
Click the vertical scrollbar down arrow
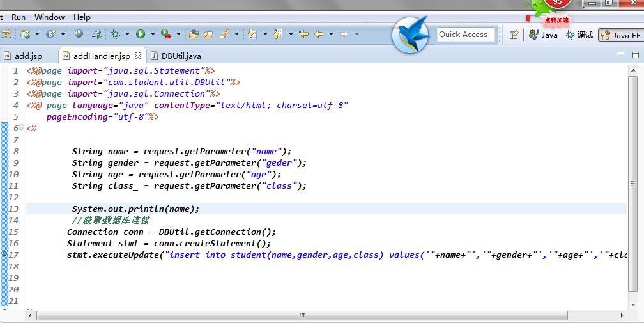[x=633, y=305]
